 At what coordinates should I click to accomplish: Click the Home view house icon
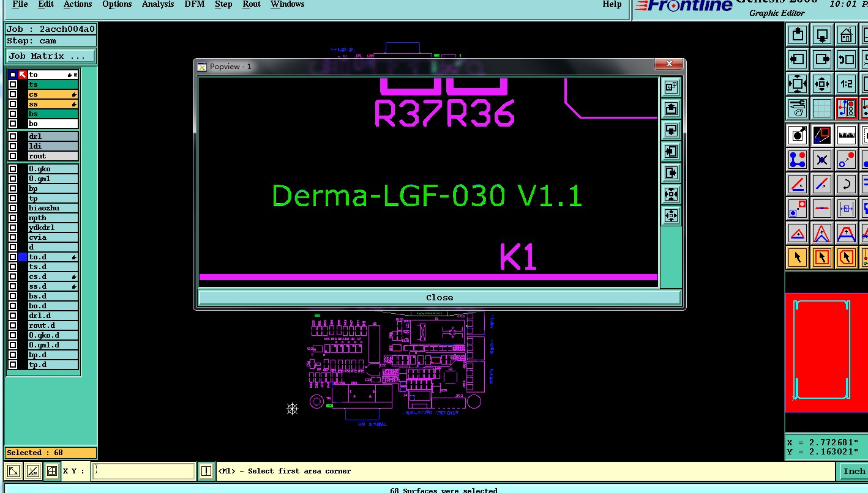tap(847, 35)
